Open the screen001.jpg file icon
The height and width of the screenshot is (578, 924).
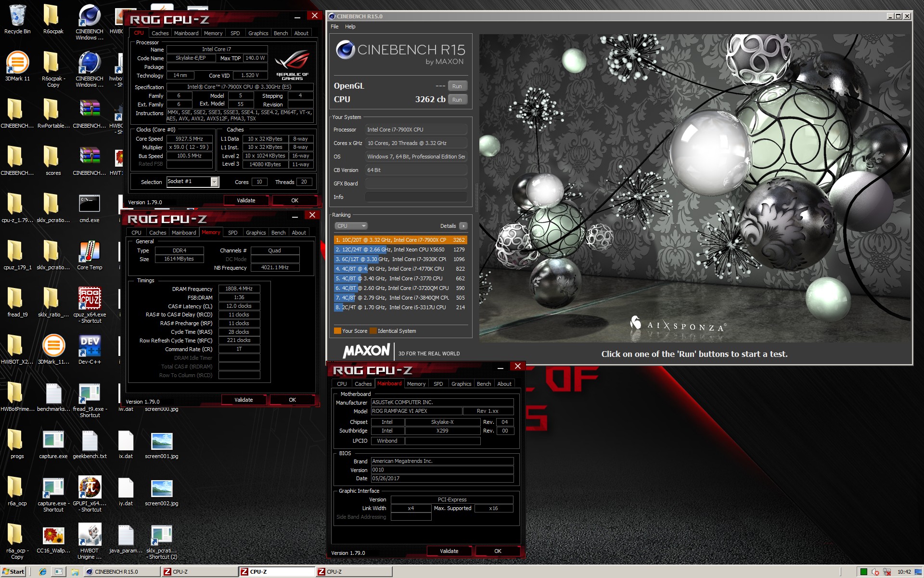(161, 442)
